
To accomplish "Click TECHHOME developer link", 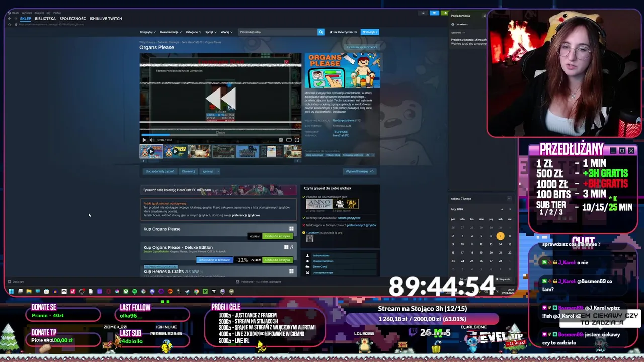I will (x=340, y=132).
